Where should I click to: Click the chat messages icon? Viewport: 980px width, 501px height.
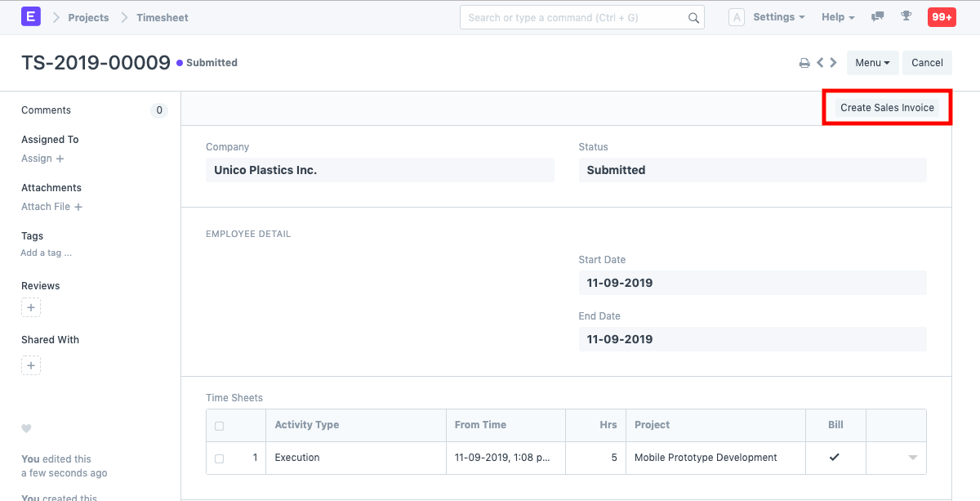pos(877,16)
